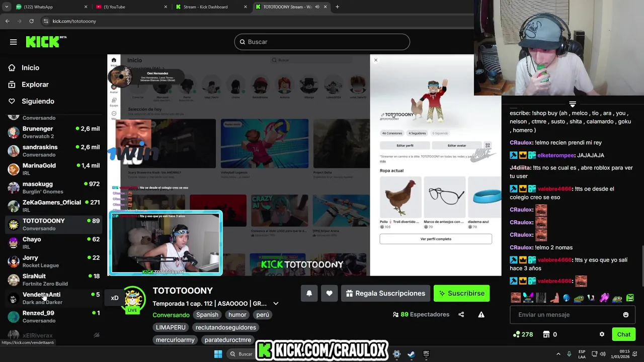Open sandraskins channel in sidebar
Viewport: 644px width, 362px height.
coord(53,151)
